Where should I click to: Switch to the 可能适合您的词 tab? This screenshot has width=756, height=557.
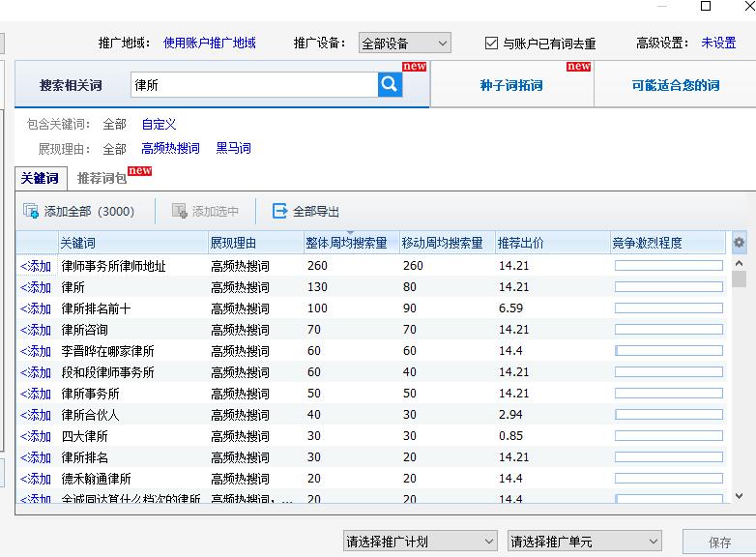coord(676,85)
